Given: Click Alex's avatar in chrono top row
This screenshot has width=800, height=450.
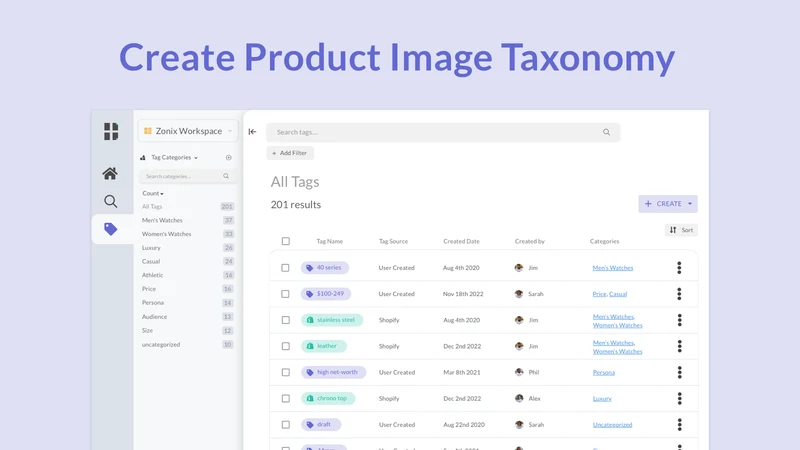Looking at the screenshot, I should pyautogui.click(x=519, y=398).
